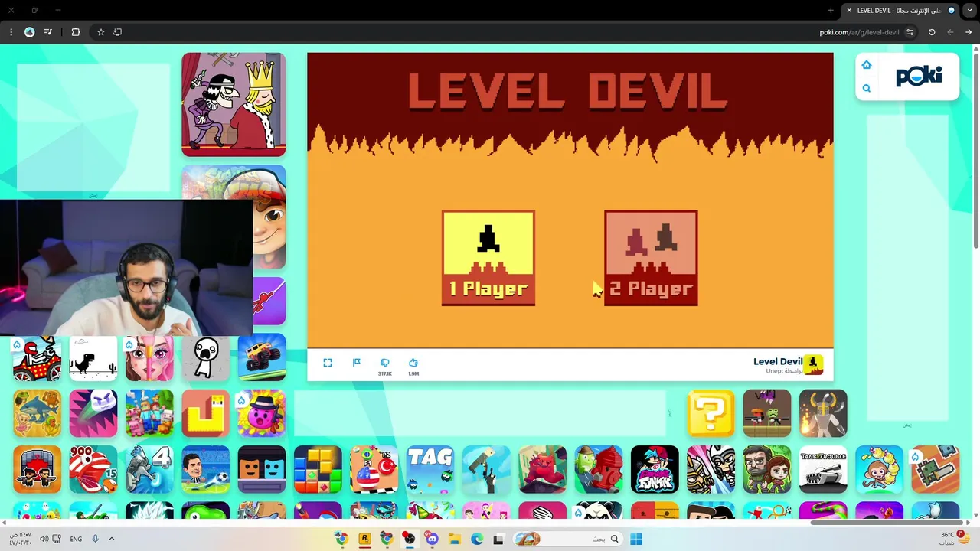
Task: Report the game with flag icon
Action: click(x=356, y=363)
